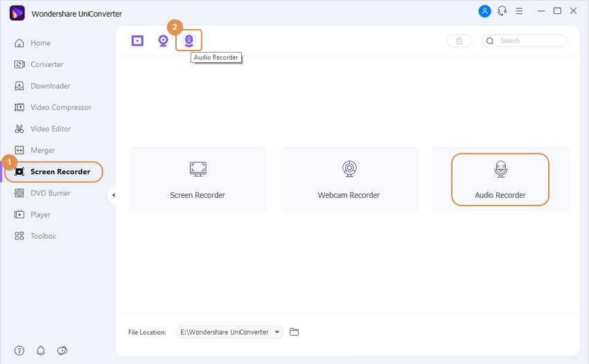Collapse the sidebar with the arrow
The image size is (589, 364).
pos(113,195)
